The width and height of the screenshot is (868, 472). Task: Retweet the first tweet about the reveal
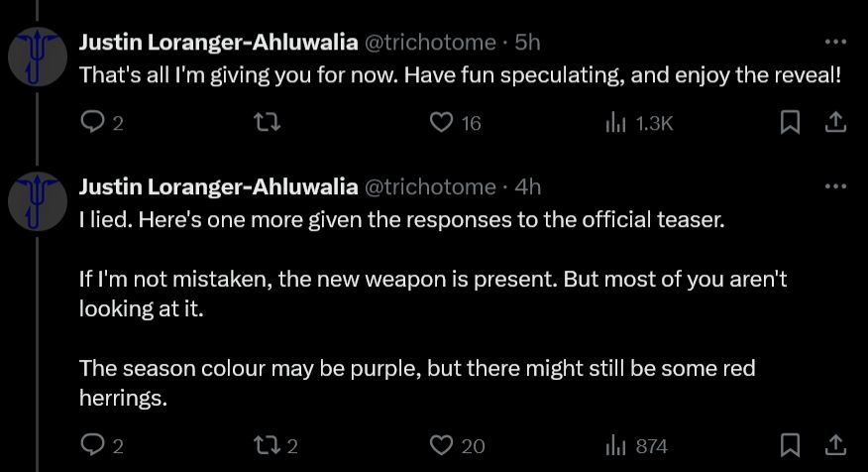pos(268,122)
